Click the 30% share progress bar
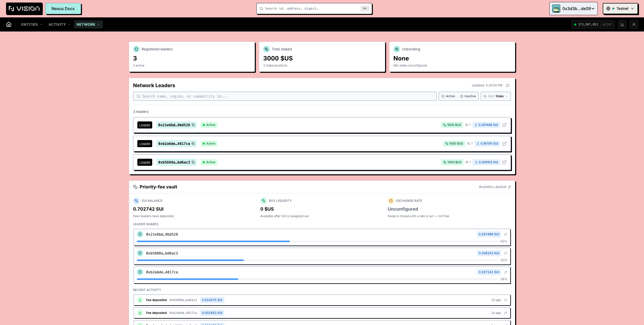The width and height of the screenshot is (644, 325). coord(317,260)
